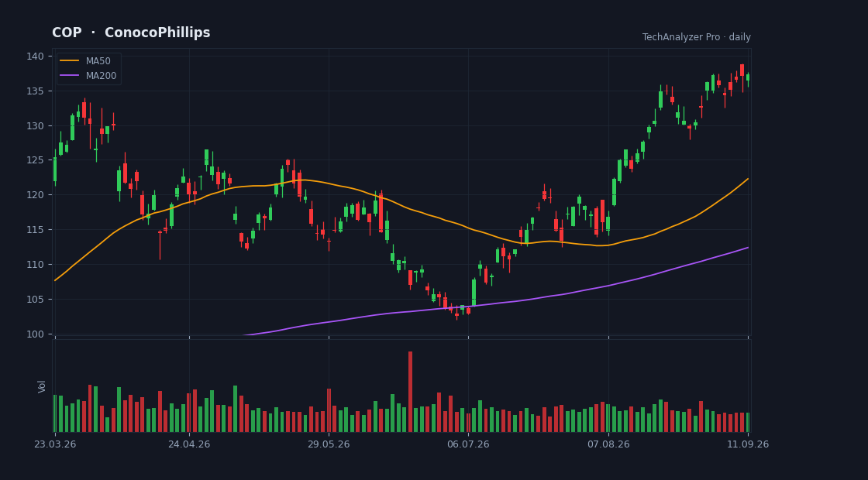Click the tallest red volume bar
The width and height of the screenshot is (868, 480).
coord(410,392)
